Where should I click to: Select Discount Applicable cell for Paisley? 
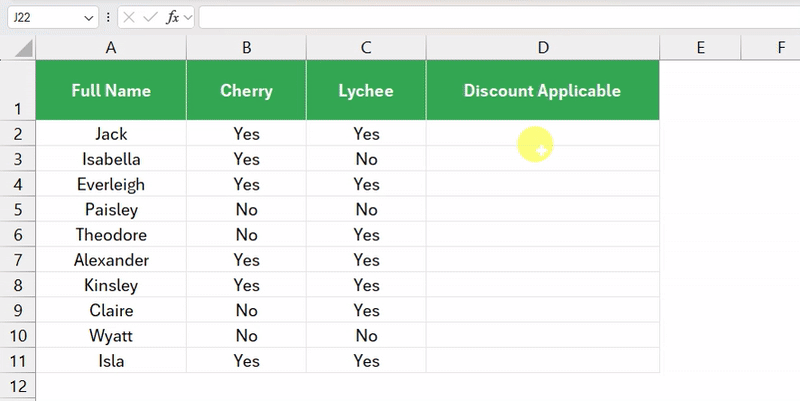[x=543, y=209]
